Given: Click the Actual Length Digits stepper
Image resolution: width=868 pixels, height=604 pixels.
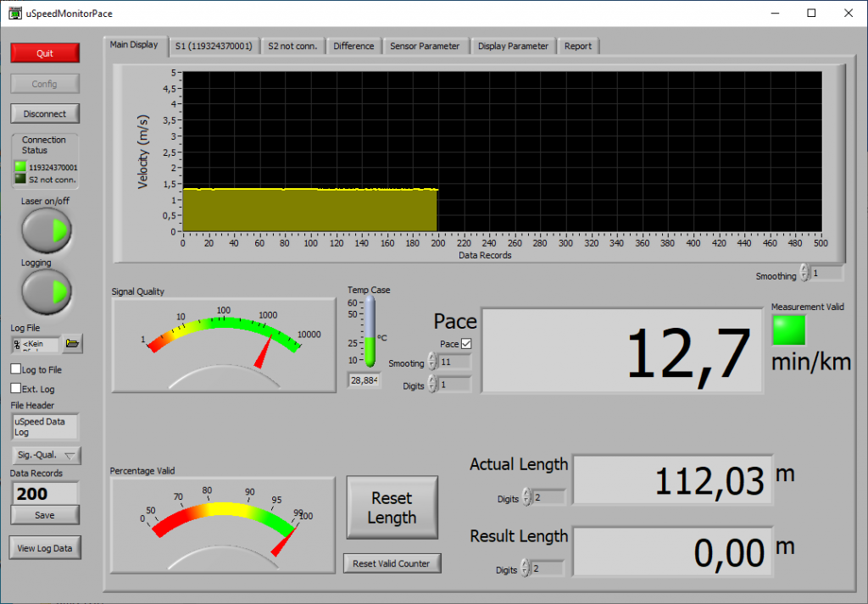Looking at the screenshot, I should pos(526,498).
